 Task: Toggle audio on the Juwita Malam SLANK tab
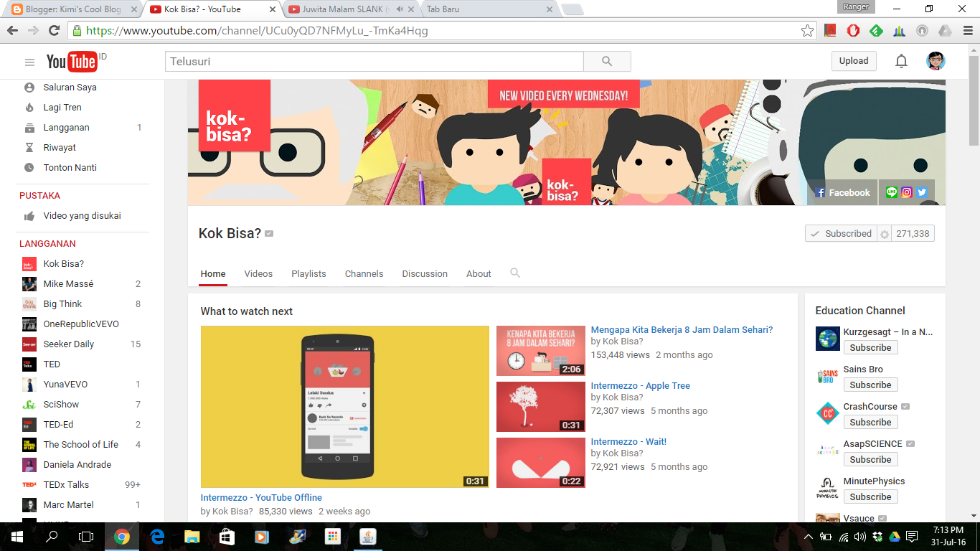[x=400, y=9]
